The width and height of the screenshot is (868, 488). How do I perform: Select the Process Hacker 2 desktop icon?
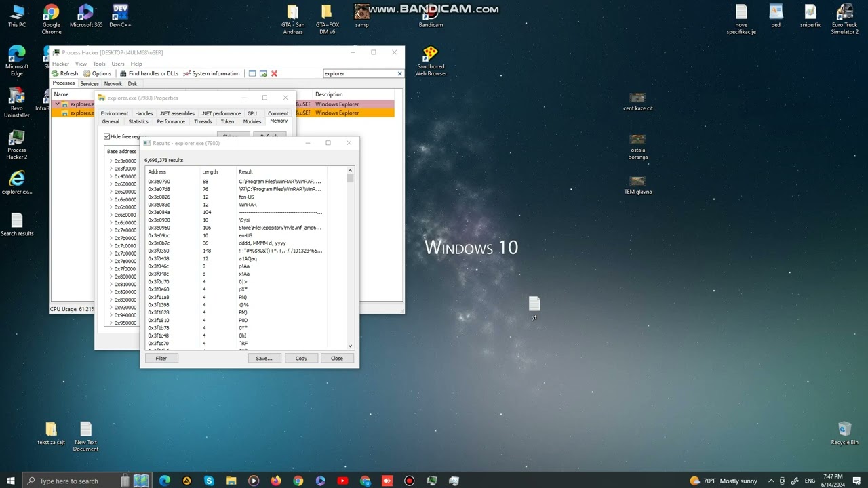click(x=17, y=145)
